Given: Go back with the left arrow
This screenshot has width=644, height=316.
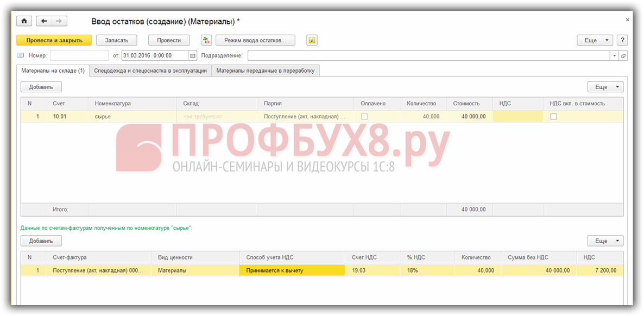Looking at the screenshot, I should click(x=44, y=21).
